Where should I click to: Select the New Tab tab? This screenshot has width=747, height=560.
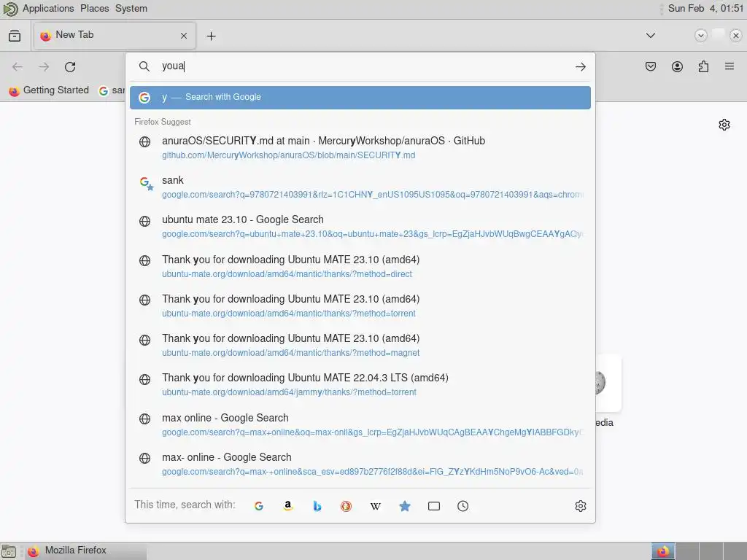coord(115,35)
